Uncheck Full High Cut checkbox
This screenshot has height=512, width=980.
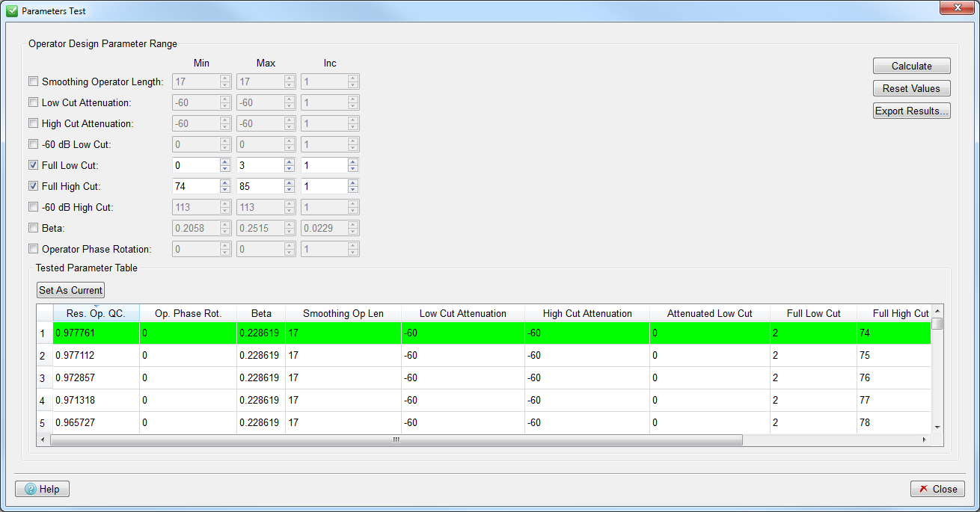click(33, 186)
